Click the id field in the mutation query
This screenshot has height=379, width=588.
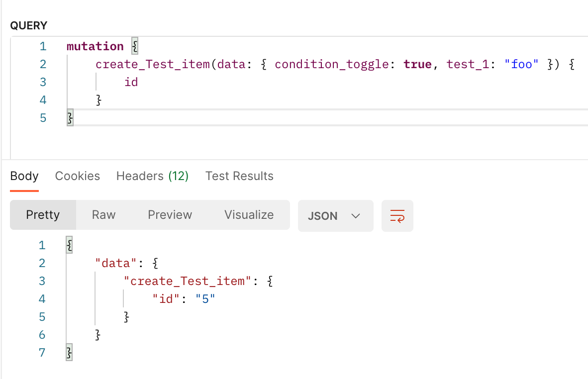pos(131,82)
